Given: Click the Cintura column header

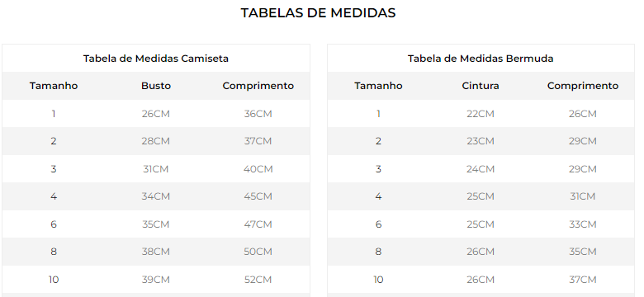Looking at the screenshot, I should tap(481, 86).
